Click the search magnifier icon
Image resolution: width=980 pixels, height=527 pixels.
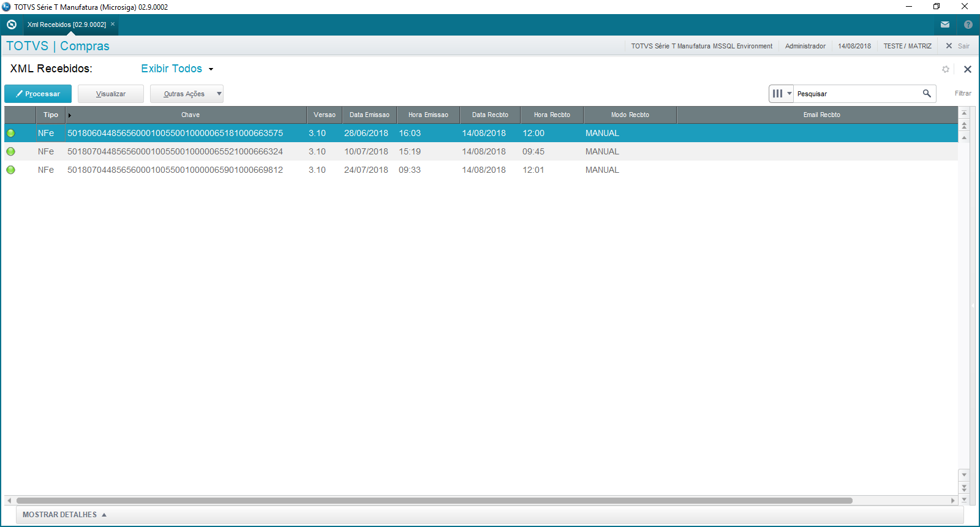pyautogui.click(x=927, y=93)
